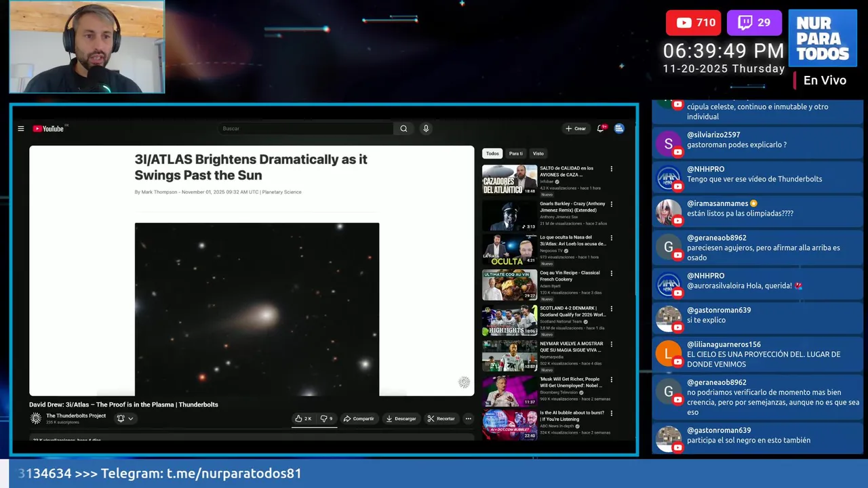Click the Recortar clip button
868x488 pixels.
(x=441, y=419)
